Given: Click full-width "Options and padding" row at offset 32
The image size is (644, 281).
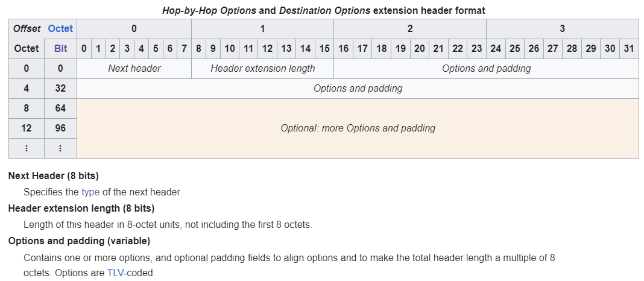Looking at the screenshot, I should coord(358,88).
